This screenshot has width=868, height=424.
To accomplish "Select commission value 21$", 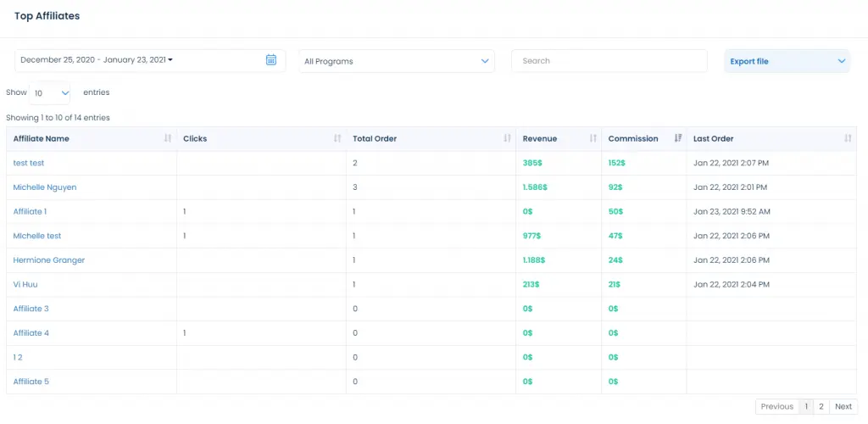I will click(x=615, y=285).
